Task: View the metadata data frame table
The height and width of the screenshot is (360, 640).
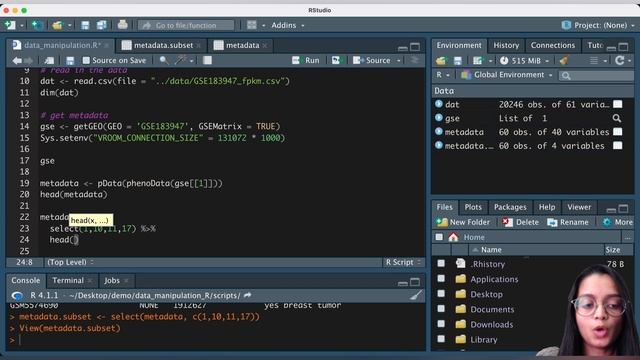Action: click(x=618, y=132)
